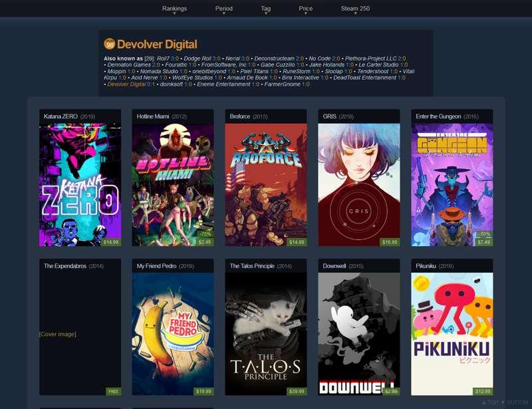Image resolution: width=532 pixels, height=409 pixels.
Task: Open The Expendabros title link
Action: pos(65,266)
